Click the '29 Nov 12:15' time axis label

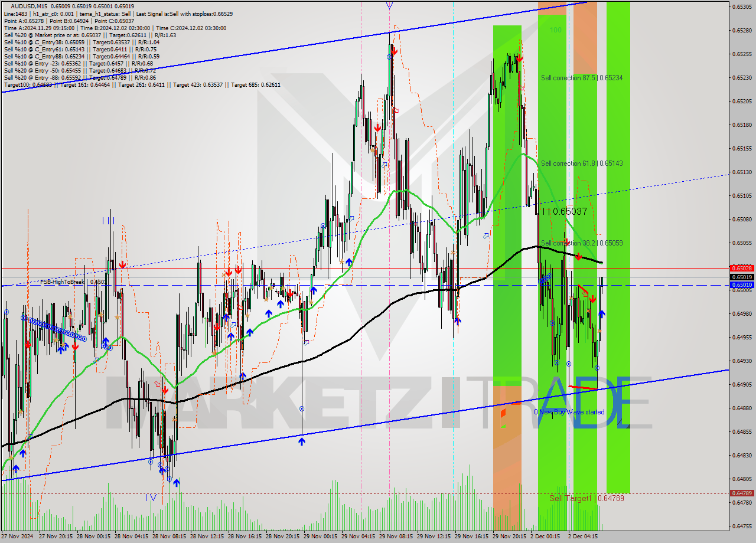coord(434,537)
